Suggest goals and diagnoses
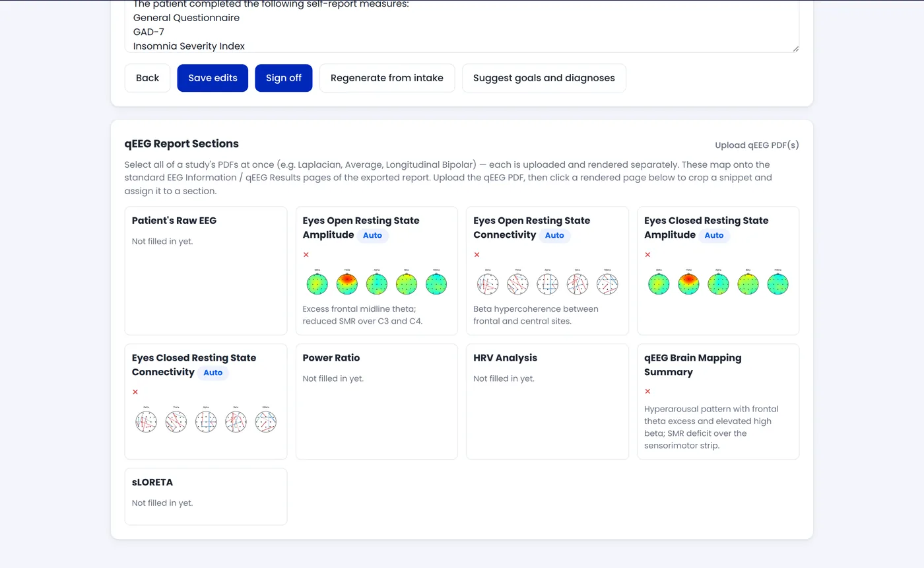Viewport: 924px width, 568px height. click(544, 78)
